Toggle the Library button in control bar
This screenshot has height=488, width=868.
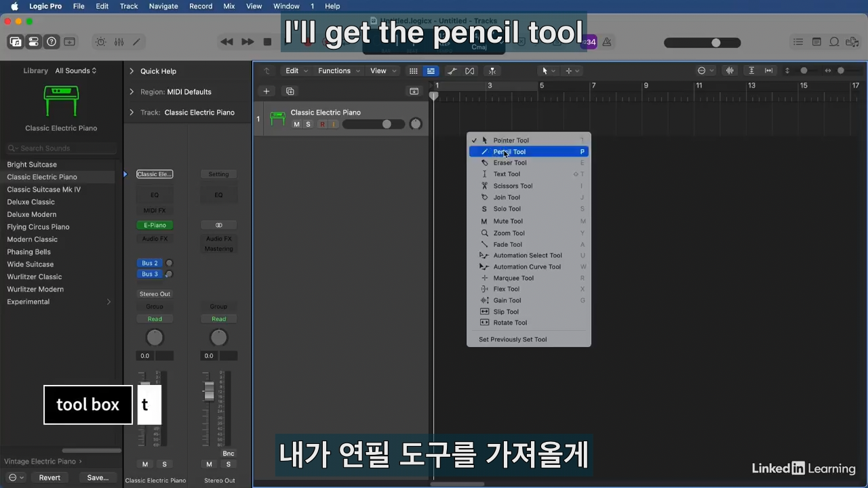15,42
